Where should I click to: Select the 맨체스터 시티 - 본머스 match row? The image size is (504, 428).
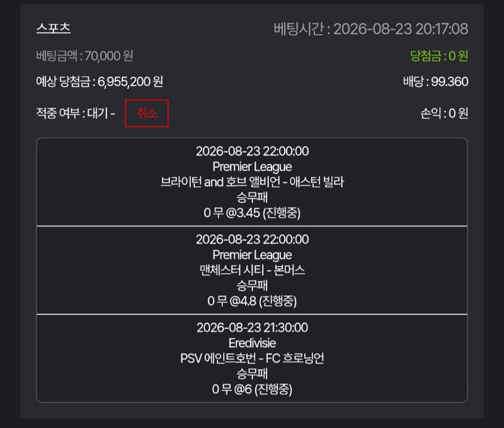click(252, 270)
